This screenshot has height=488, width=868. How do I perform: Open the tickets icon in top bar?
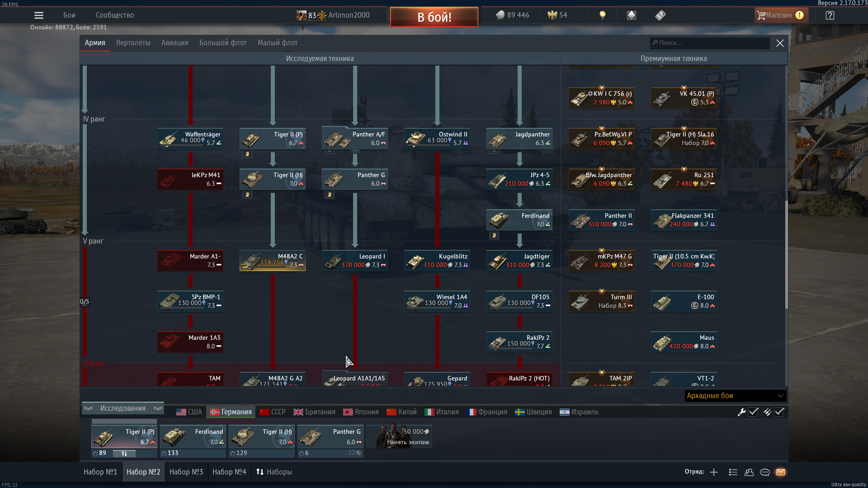pos(660,15)
